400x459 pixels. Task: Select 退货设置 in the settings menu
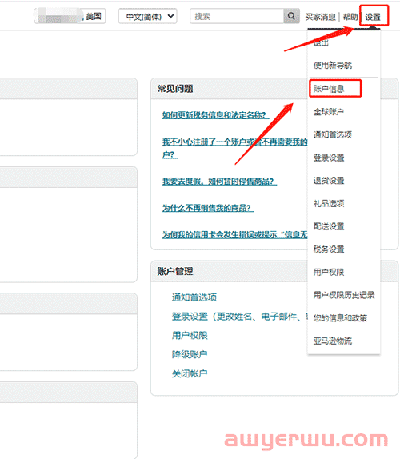pos(329,181)
